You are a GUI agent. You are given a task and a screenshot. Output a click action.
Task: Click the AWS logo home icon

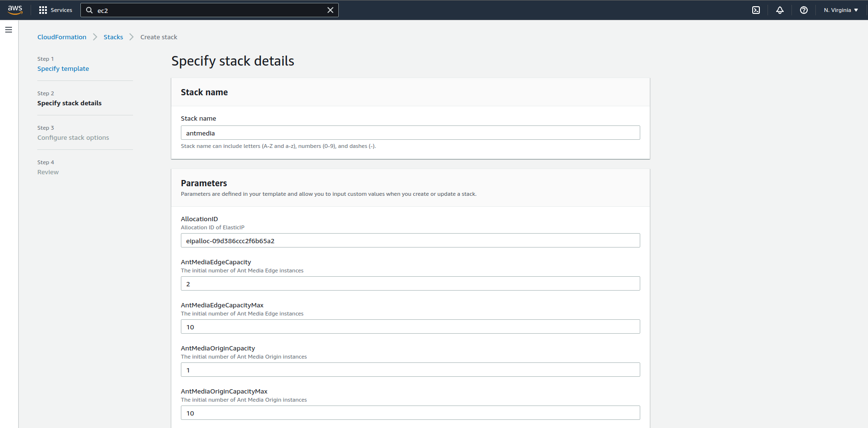pyautogui.click(x=15, y=10)
